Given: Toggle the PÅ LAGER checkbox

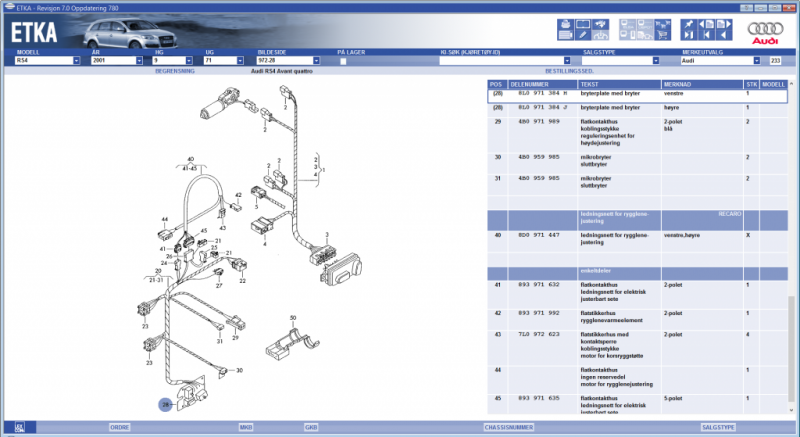Looking at the screenshot, I should coord(343,61).
